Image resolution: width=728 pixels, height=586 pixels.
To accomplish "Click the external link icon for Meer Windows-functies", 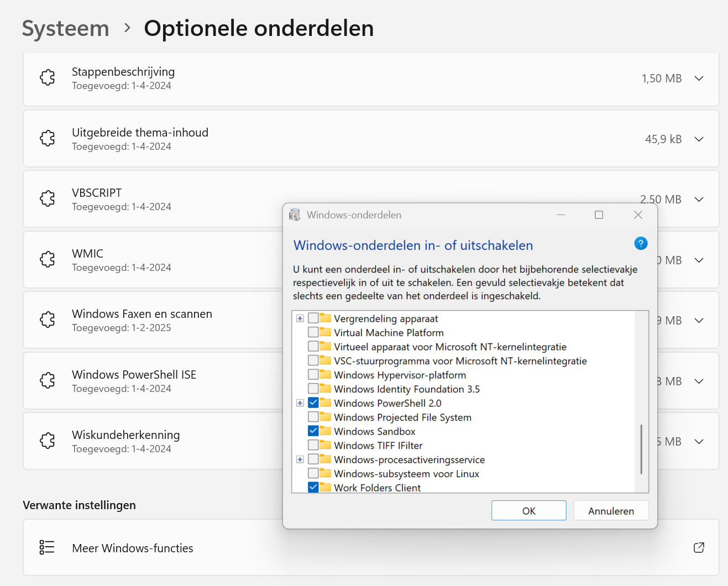I will pos(699,547).
